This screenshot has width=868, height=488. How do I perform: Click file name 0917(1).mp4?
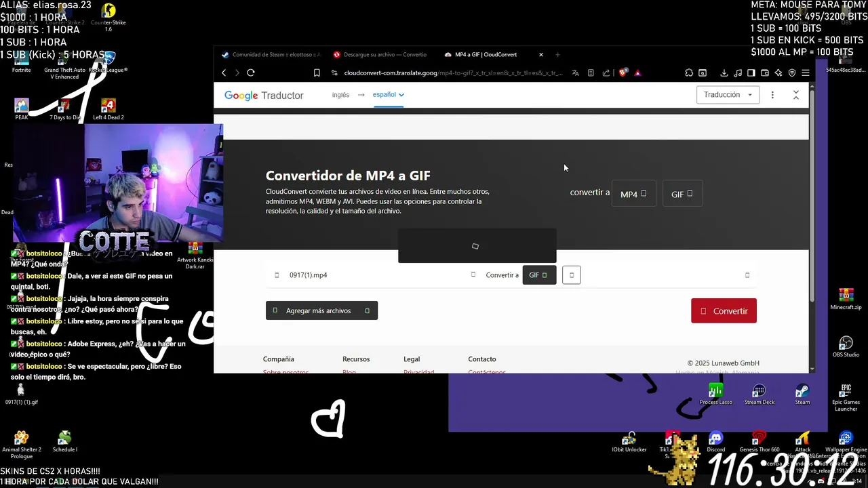point(309,275)
